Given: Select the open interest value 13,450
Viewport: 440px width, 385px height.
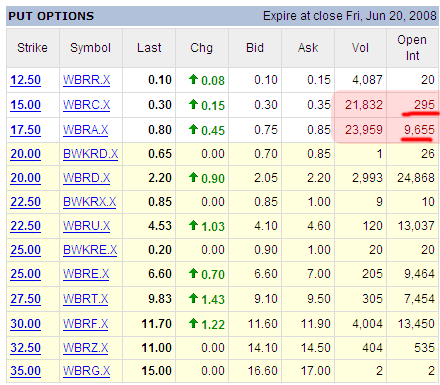Looking at the screenshot, I should click(416, 324).
